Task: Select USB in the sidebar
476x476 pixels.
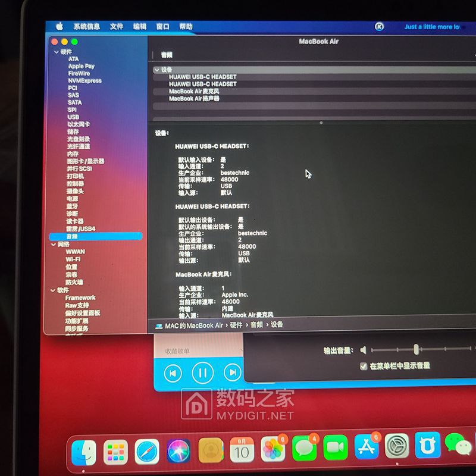Action: 73,117
